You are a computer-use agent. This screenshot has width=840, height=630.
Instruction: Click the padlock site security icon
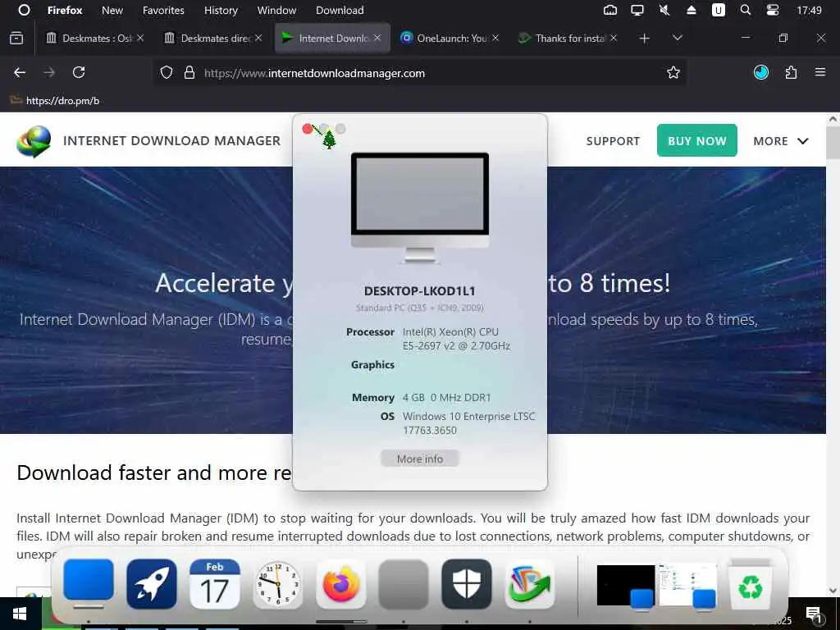coord(189,73)
